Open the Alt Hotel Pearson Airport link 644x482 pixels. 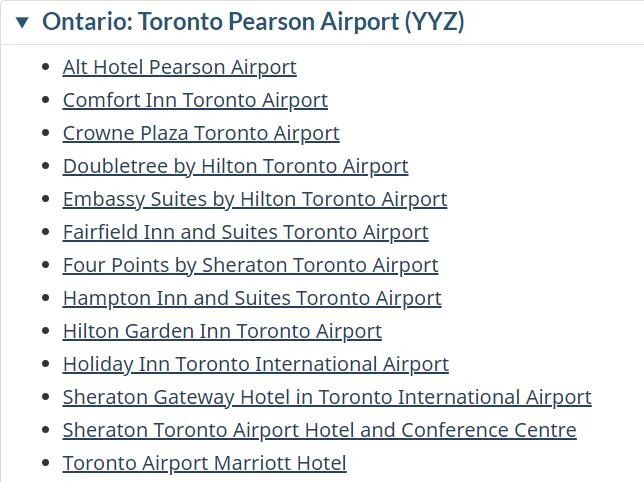tap(179, 67)
